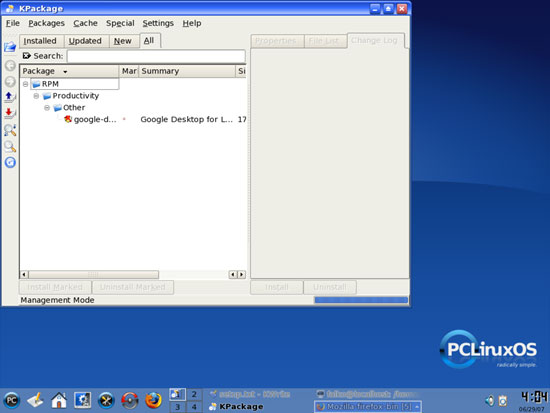Switch to virtual desktop 4 in pager
The height and width of the screenshot is (413, 550).
(x=194, y=407)
